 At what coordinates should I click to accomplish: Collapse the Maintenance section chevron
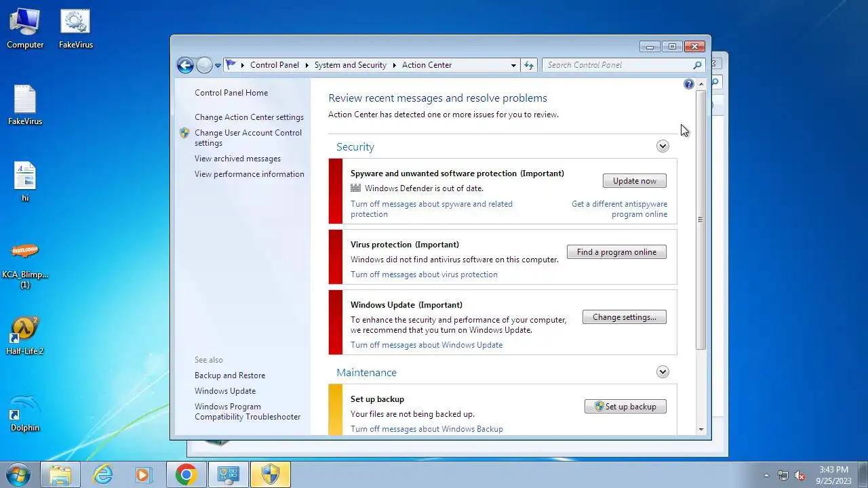pos(663,371)
